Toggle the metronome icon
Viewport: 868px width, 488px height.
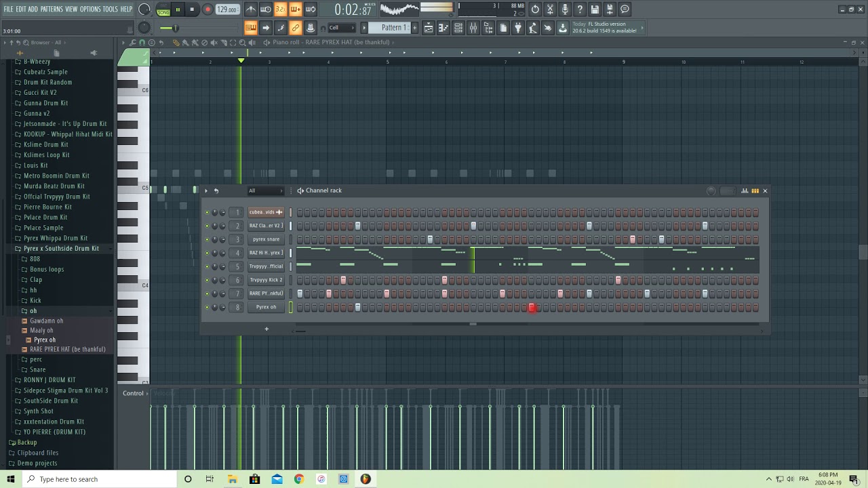coord(251,9)
